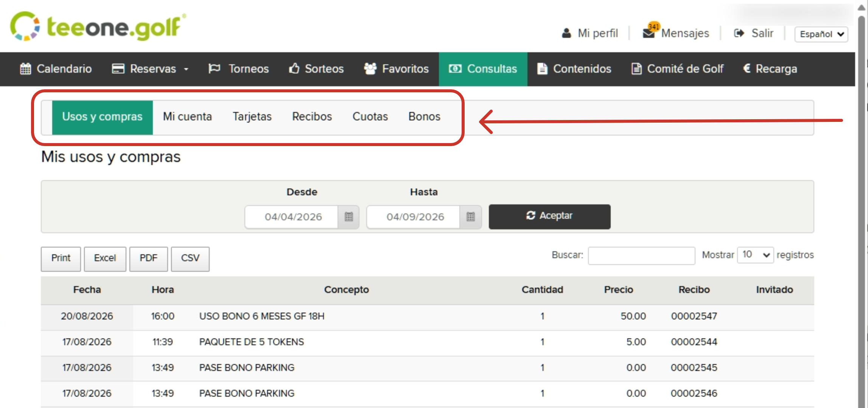Click the Mi perfil user icon
The height and width of the screenshot is (408, 868).
(x=566, y=33)
